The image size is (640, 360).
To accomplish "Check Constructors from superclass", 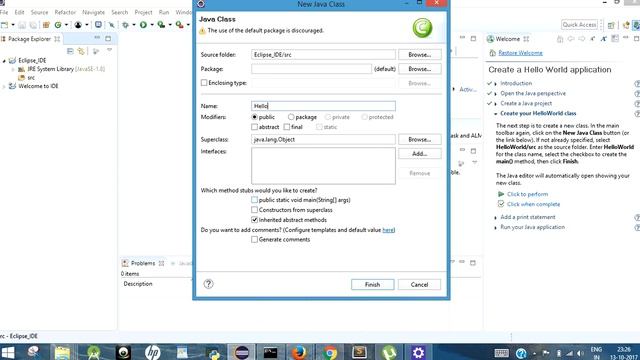I will click(x=254, y=210).
